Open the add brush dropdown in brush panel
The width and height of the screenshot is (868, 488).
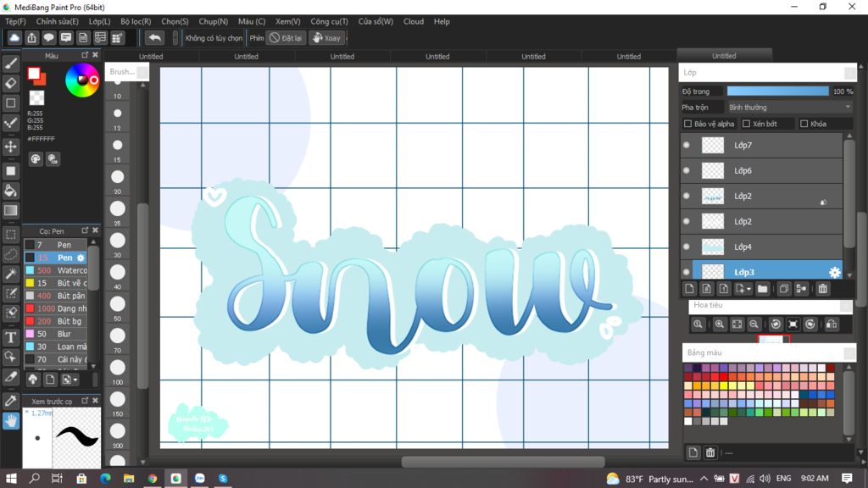click(70, 380)
